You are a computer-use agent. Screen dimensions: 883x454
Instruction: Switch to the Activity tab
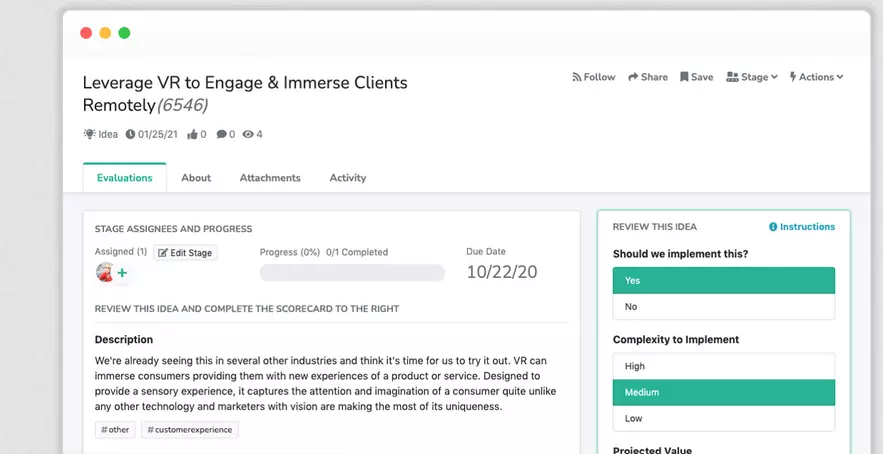coord(348,178)
